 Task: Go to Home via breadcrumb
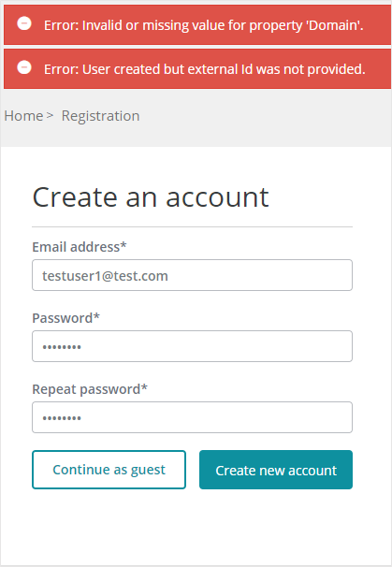[23, 116]
